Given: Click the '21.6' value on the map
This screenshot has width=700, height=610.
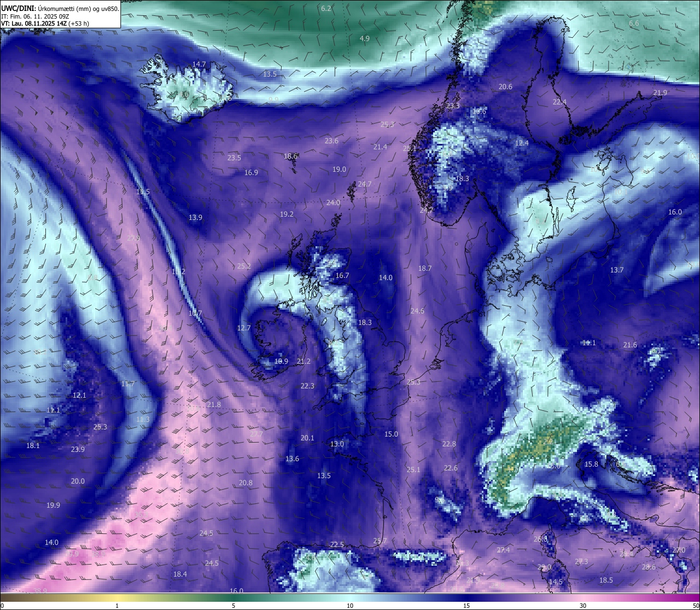Looking at the screenshot, I should pyautogui.click(x=630, y=345).
